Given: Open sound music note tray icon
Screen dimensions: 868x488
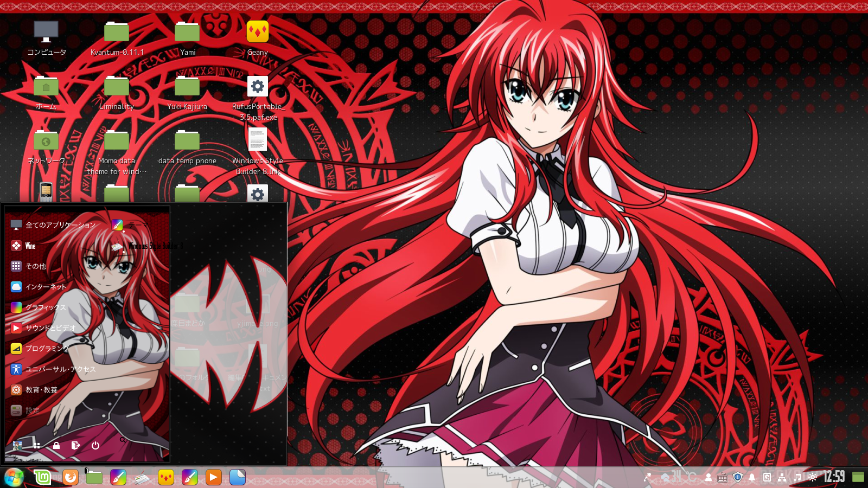Looking at the screenshot, I should [797, 477].
